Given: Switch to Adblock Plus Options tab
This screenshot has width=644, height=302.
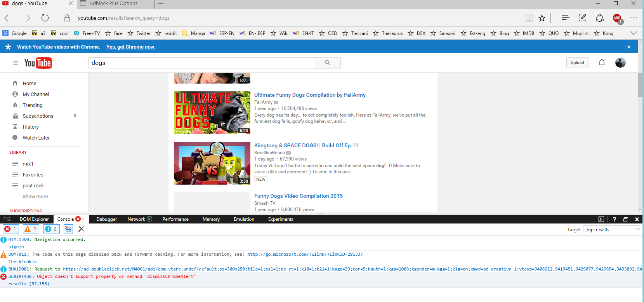Looking at the screenshot, I should tap(115, 4).
